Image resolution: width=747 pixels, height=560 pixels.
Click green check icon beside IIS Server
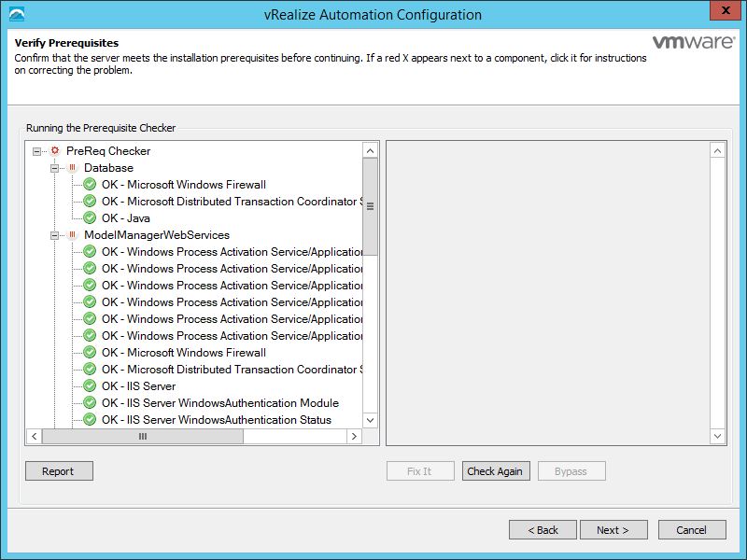[91, 386]
